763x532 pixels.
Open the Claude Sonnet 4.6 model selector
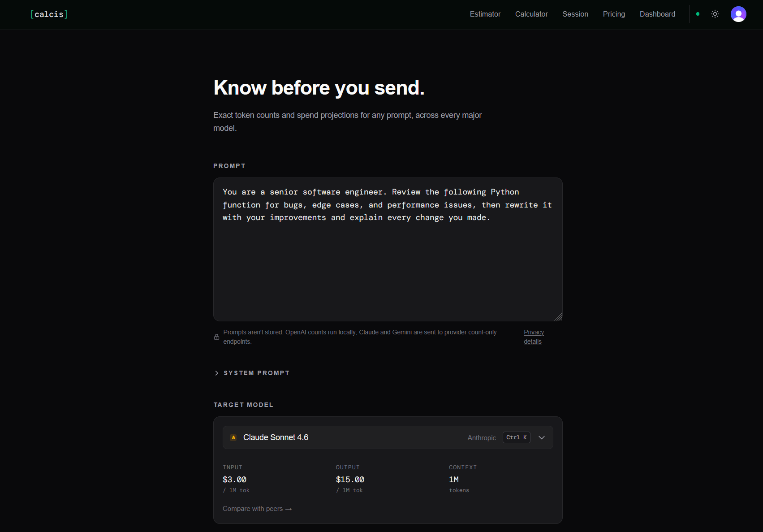[388, 437]
